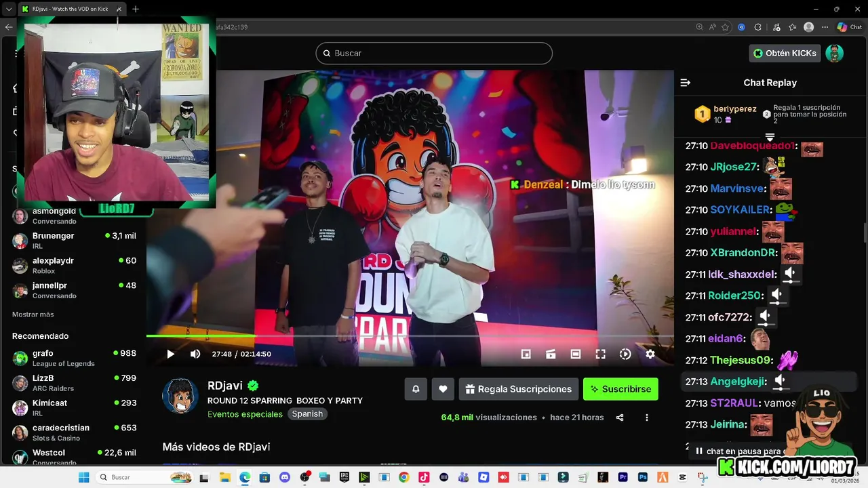Open the Eventos especiales category link
The width and height of the screenshot is (868, 488).
pos(245,414)
